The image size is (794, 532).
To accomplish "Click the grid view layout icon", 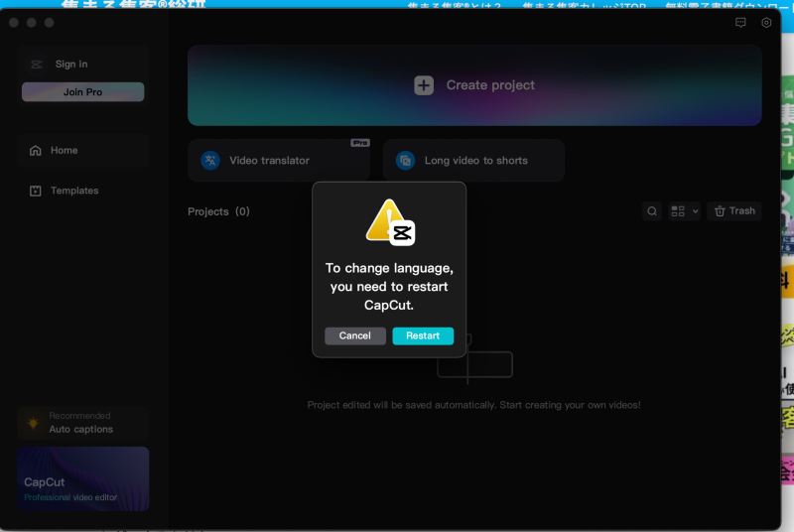I will click(x=678, y=211).
